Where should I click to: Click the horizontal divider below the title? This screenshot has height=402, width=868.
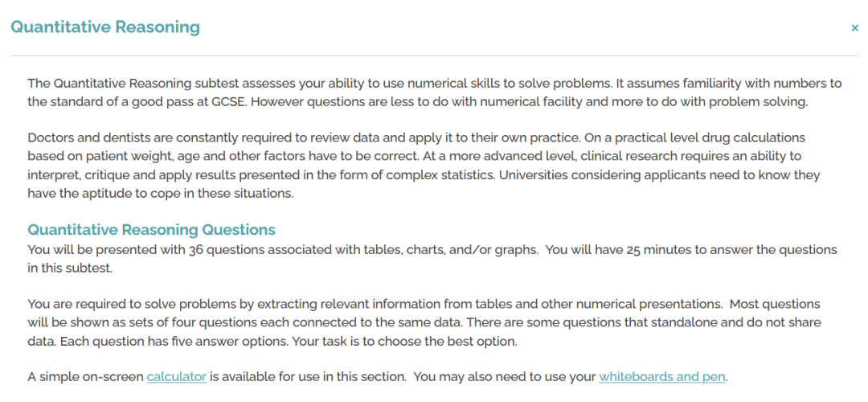click(435, 56)
